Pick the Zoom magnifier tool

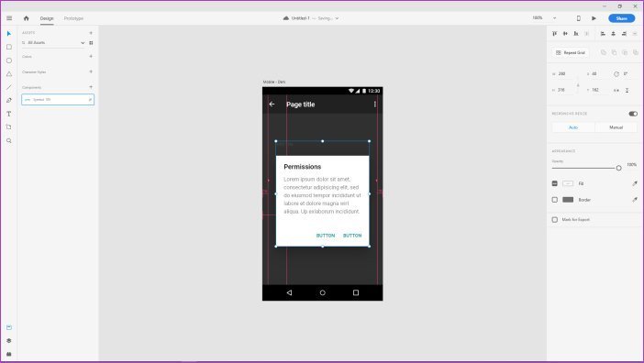[x=9, y=140]
